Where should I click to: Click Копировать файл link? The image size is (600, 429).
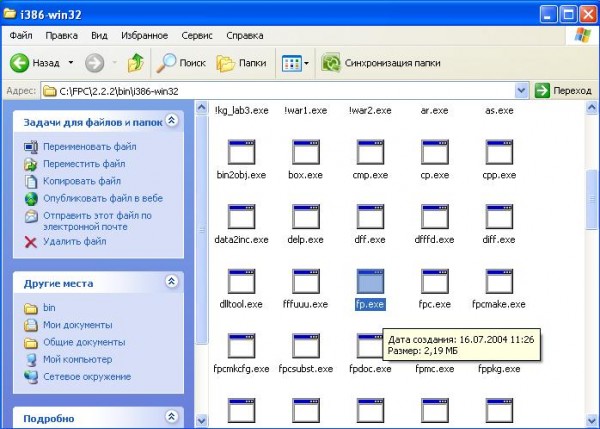[82, 181]
